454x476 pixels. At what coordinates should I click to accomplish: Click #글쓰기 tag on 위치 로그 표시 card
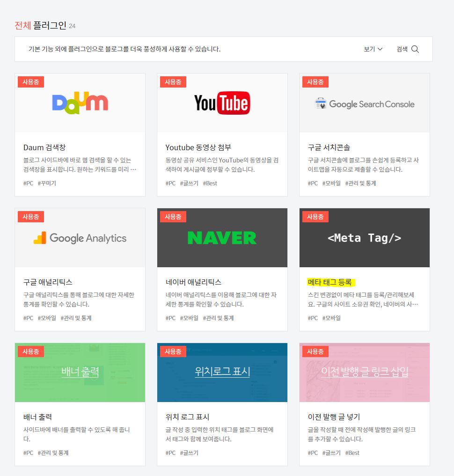pyautogui.click(x=189, y=453)
